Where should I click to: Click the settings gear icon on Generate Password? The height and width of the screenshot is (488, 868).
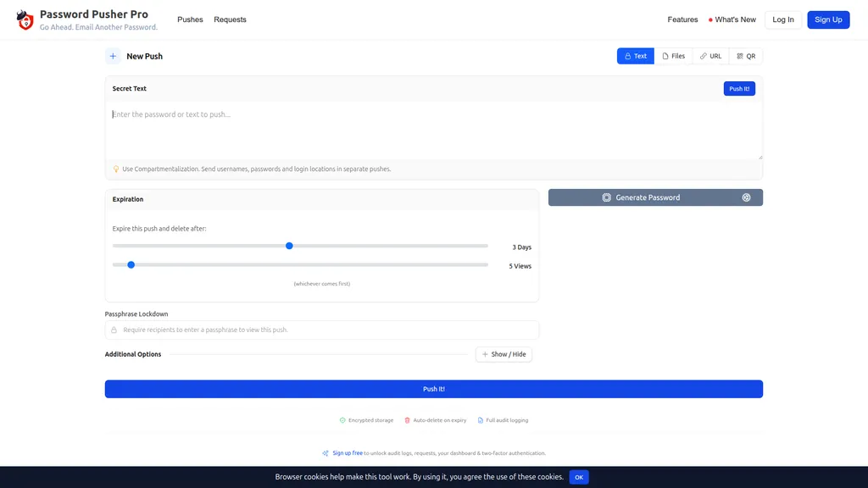[x=746, y=197]
